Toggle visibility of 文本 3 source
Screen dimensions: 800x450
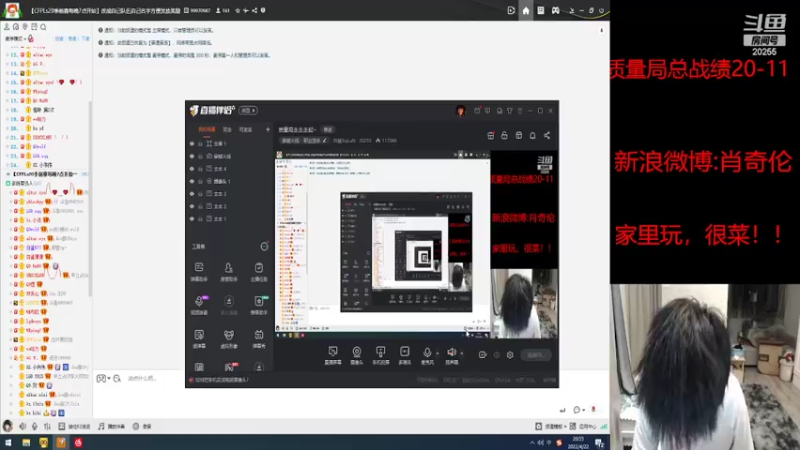click(x=192, y=194)
